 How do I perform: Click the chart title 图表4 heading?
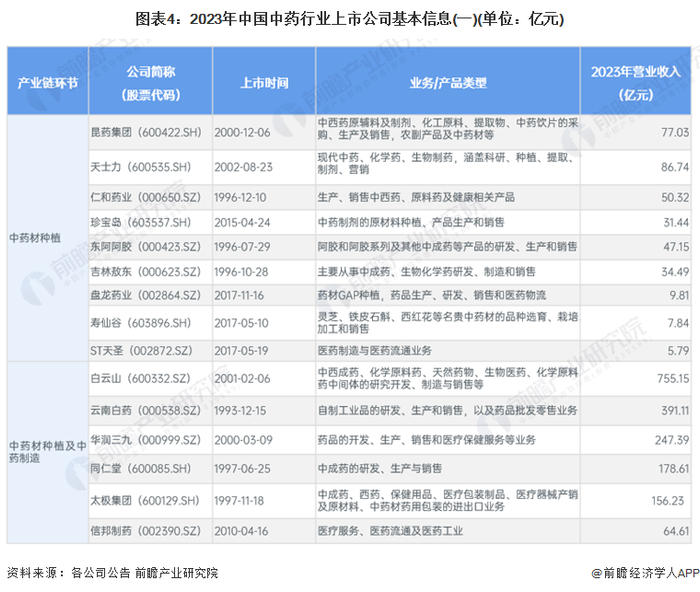tap(350, 19)
